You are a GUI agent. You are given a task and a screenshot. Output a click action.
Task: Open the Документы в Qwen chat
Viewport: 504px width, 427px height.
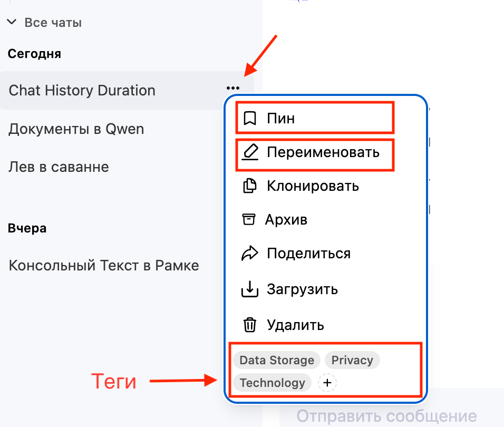tap(76, 129)
